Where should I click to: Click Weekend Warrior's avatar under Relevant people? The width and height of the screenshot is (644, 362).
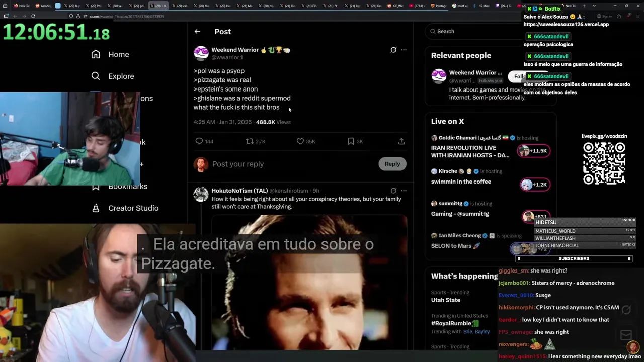pos(439,76)
